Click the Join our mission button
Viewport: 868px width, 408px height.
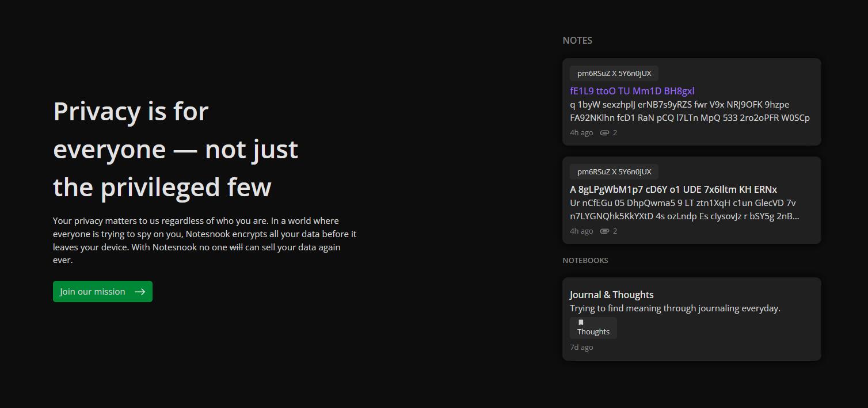tap(102, 291)
